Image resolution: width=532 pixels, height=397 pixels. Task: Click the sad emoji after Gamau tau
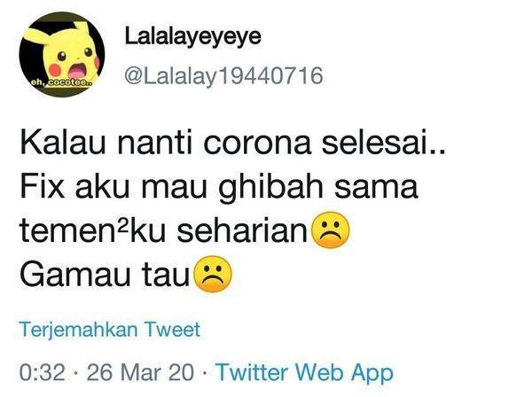213,274
